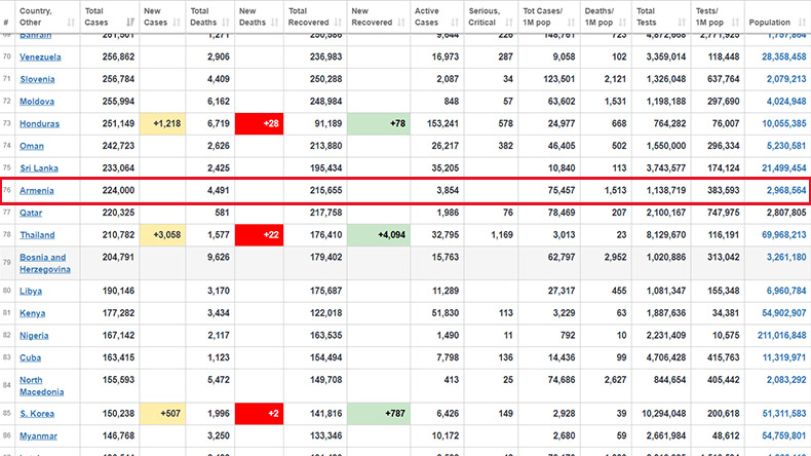The height and width of the screenshot is (456, 811).
Task: Click S. Korea new cases +507 cell
Action: coord(162,414)
